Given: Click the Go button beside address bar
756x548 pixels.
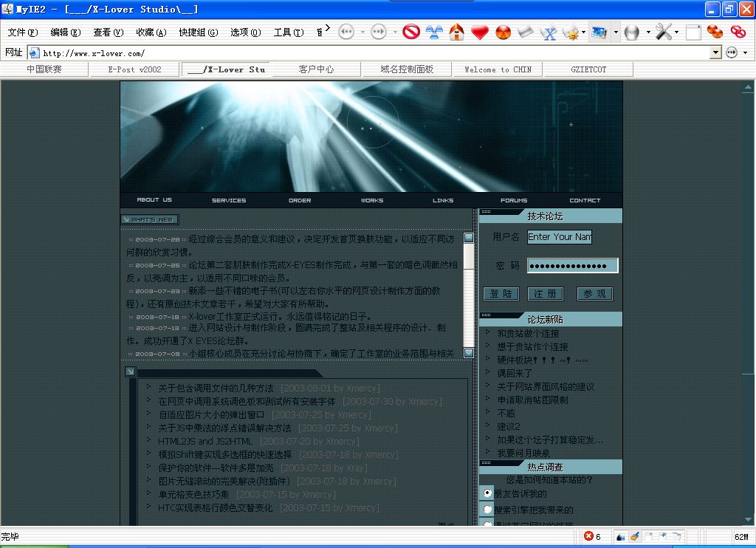Looking at the screenshot, I should tap(732, 52).
